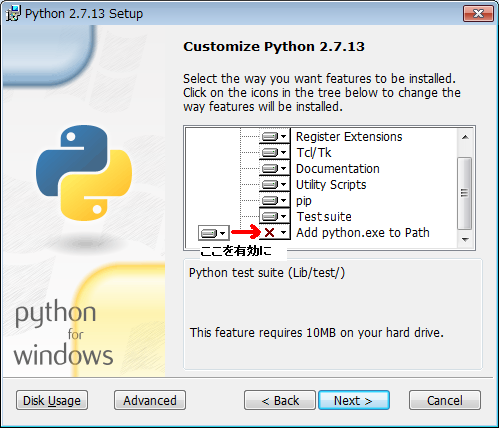Screen dimensions: 499x428
Task: Click the Advanced button
Action: point(150,400)
